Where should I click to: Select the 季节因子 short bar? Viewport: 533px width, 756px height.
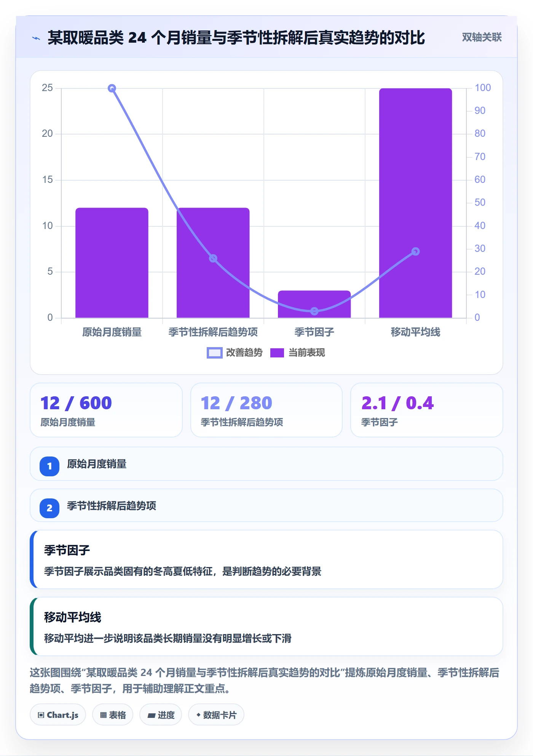coord(314,304)
